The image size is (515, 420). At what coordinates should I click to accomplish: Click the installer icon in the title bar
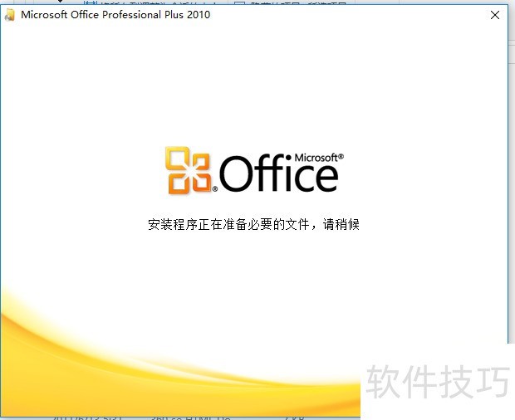click(10, 15)
